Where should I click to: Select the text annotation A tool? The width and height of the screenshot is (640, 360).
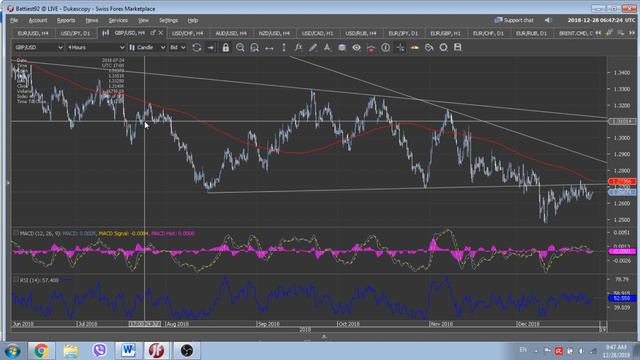[327, 47]
